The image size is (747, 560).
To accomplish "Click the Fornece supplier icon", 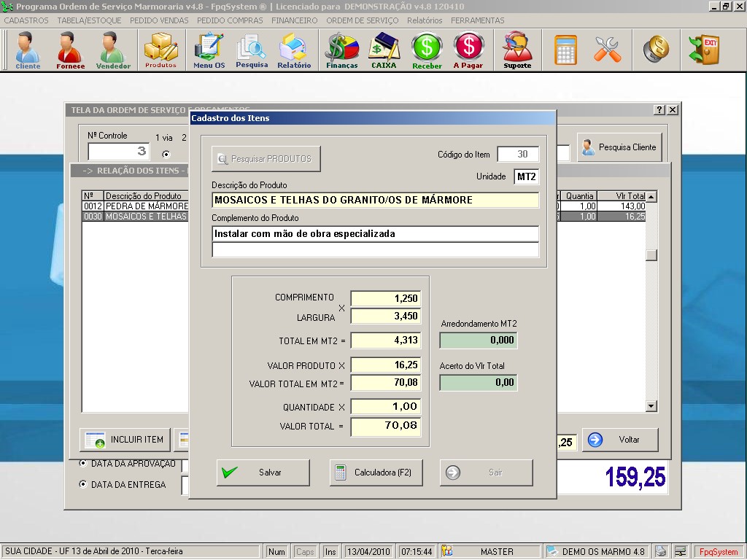I will (x=70, y=50).
